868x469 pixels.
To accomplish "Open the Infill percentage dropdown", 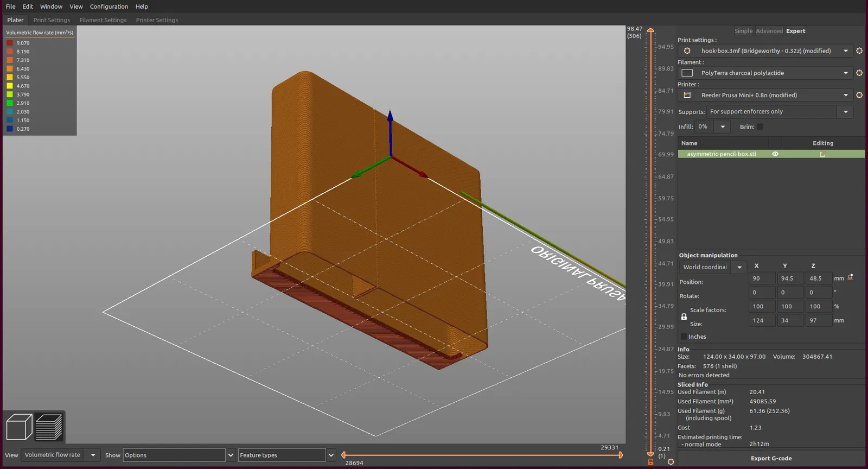I will click(722, 127).
